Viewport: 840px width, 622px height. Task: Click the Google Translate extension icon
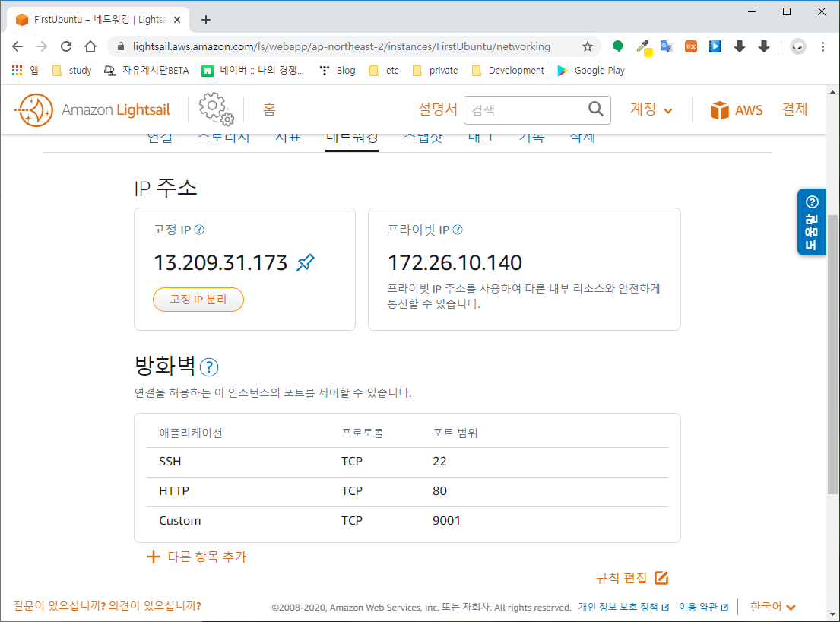tap(667, 46)
